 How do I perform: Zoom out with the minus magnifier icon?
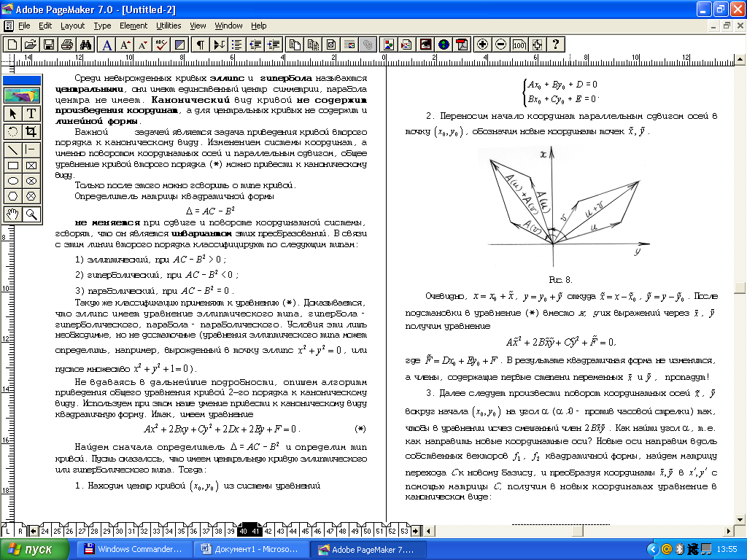tap(500, 44)
